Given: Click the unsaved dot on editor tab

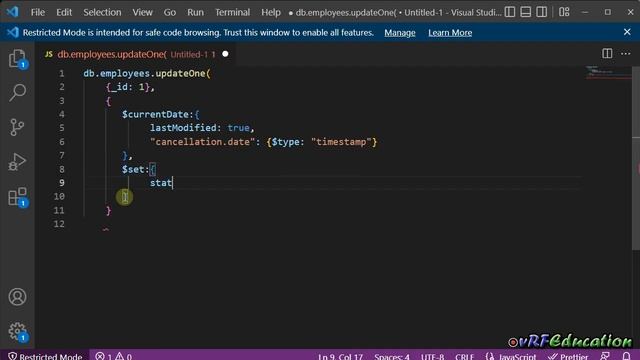Looking at the screenshot, I should pos(225,54).
